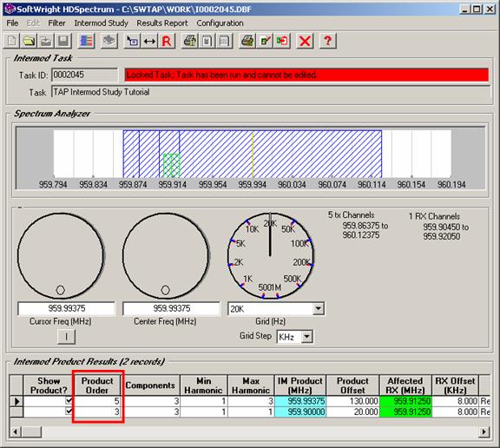Click the red R toolbar icon
Screen dimensions: 500x448
pos(167,41)
